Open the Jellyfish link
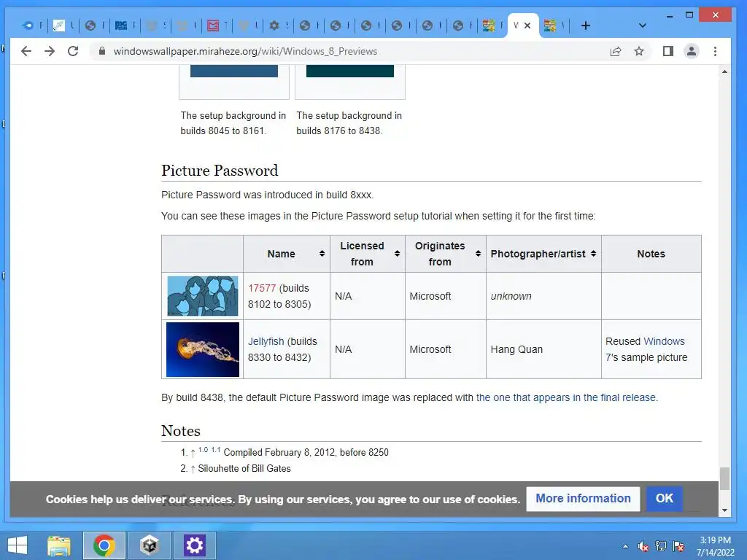The width and height of the screenshot is (747, 560). [266, 341]
